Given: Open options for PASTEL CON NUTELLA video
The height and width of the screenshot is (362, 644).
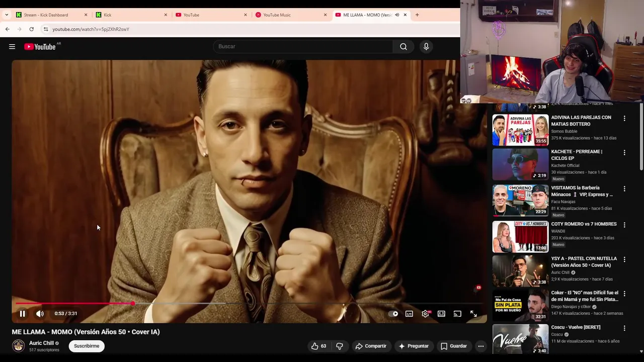Looking at the screenshot, I should pos(624,259).
